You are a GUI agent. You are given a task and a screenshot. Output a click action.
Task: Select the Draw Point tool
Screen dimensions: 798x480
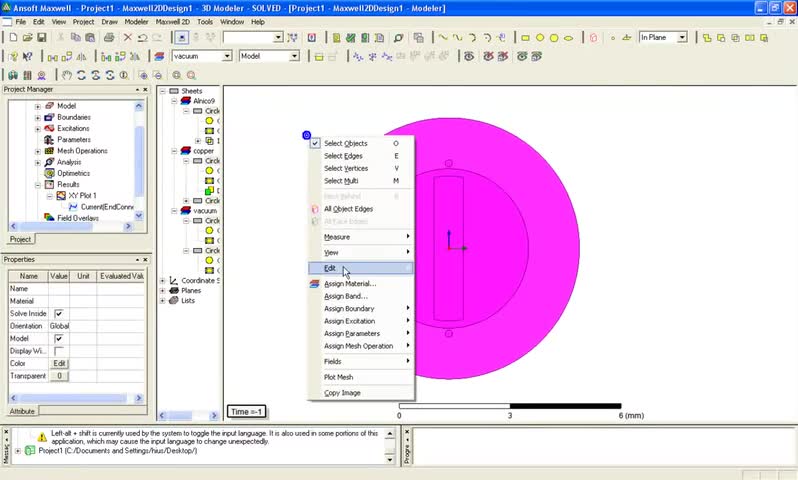[x=613, y=38]
